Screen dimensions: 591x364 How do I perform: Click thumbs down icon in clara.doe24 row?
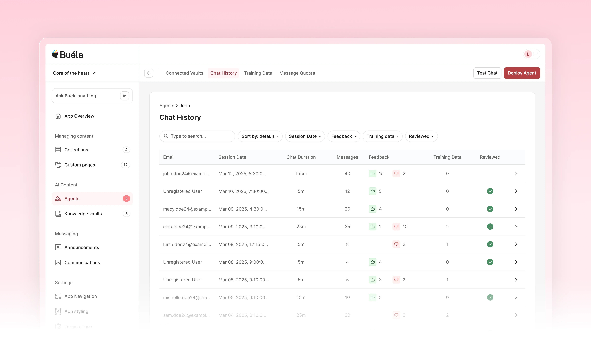396,227
